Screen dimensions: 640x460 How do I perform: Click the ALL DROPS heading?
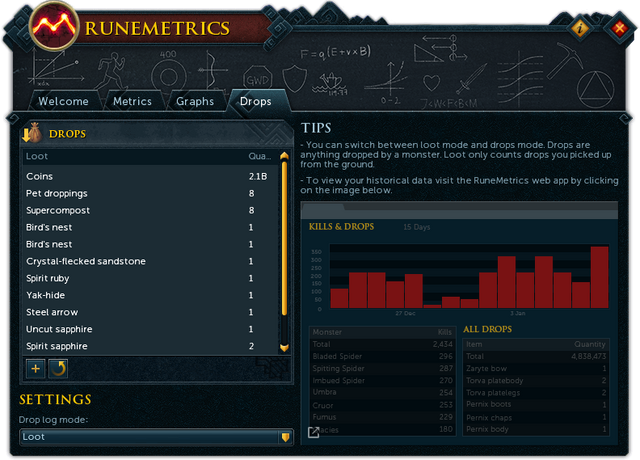487,329
